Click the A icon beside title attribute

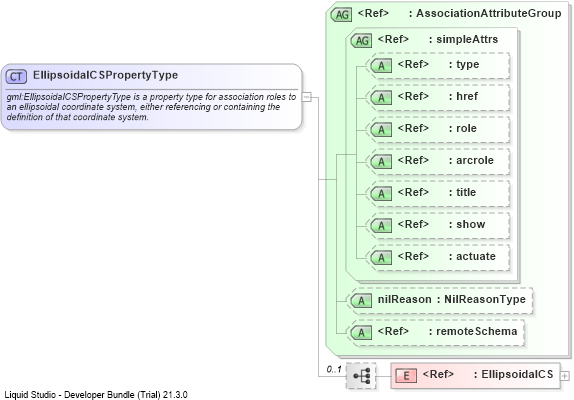381,194
